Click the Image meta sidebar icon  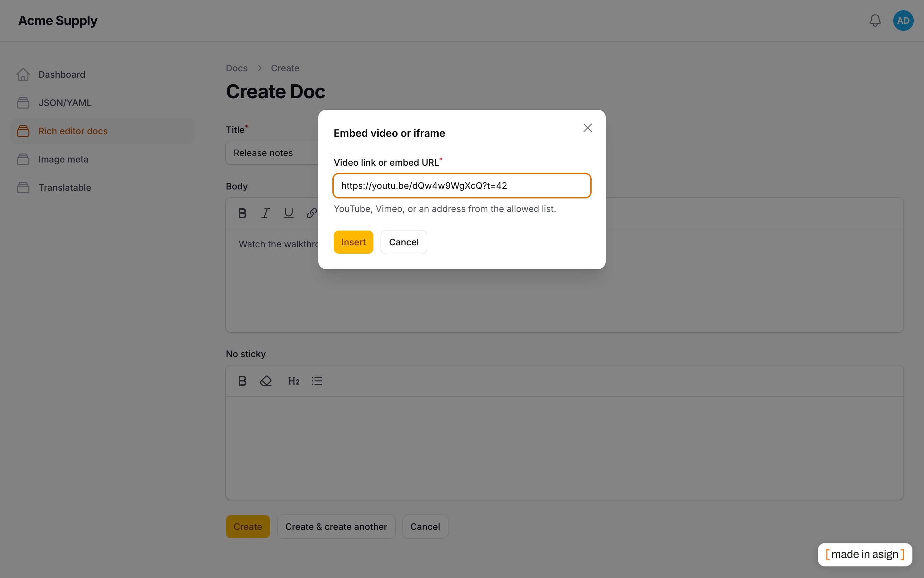coord(23,159)
